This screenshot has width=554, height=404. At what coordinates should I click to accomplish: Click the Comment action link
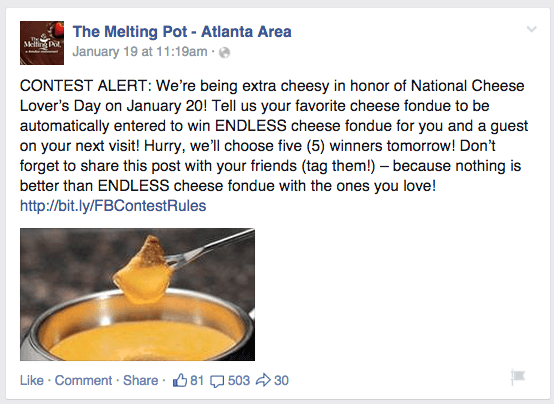83,380
